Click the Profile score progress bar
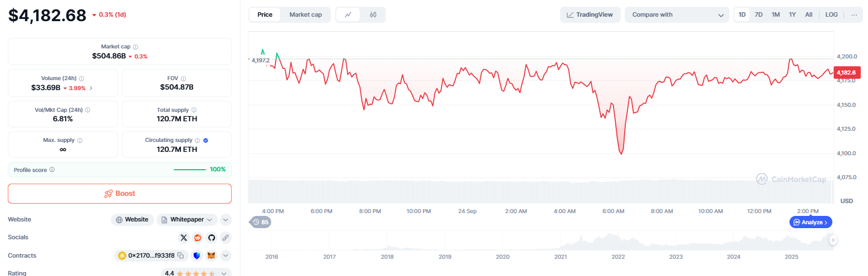Image resolution: width=868 pixels, height=276 pixels. pyautogui.click(x=190, y=170)
